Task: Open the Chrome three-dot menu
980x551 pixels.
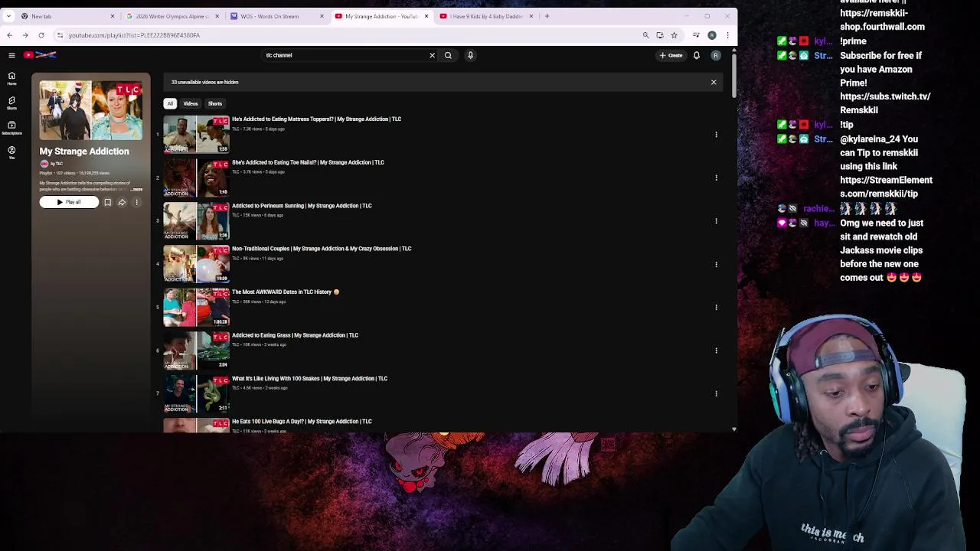Action: [x=727, y=35]
